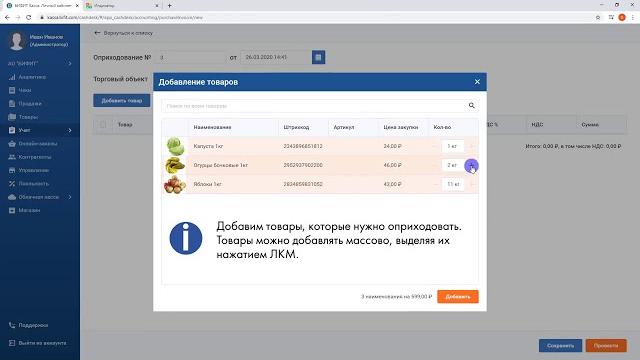Screen dimensions: 640x360
Task: Expand the АО "БИФИТ" organization selector
Action: click(40, 64)
